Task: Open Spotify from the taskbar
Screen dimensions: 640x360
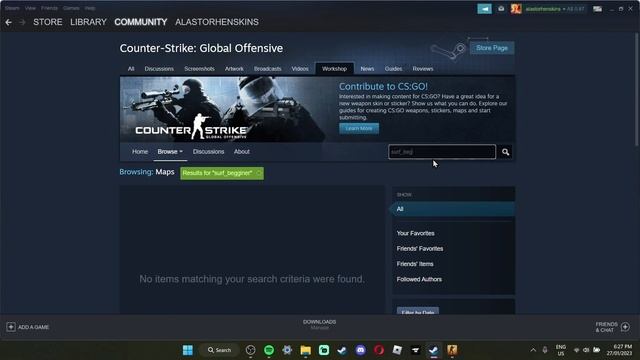Action: (269, 350)
